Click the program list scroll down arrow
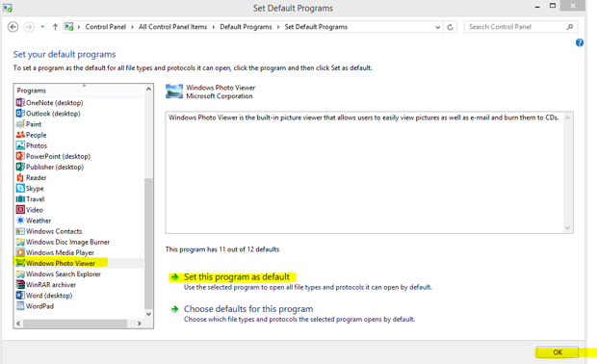Image resolution: width=597 pixels, height=364 pixels. (x=148, y=314)
